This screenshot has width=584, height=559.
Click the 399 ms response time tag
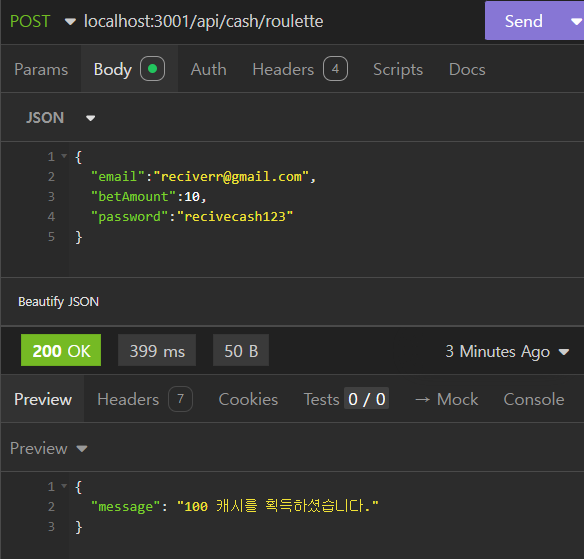tap(157, 350)
